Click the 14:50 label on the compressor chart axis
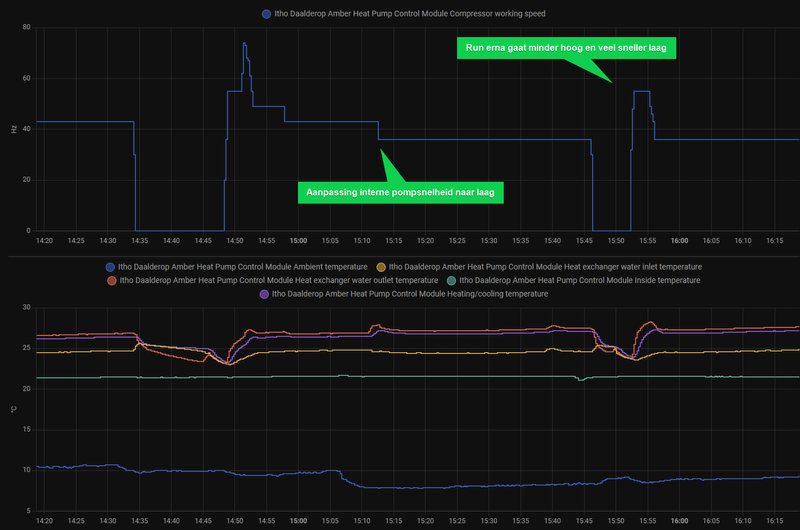800x530 pixels. 235,241
